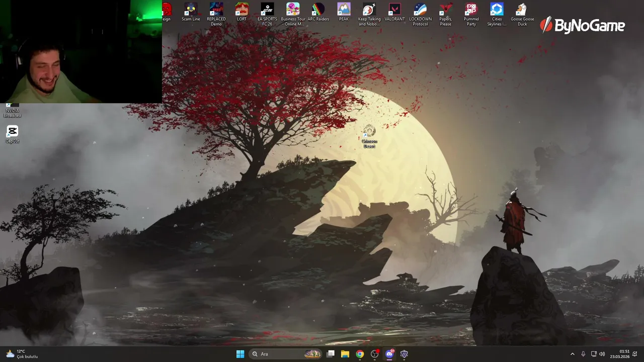644x362 pixels.
Task: Select the LOCKDOWN Protocol shortcut
Action: (x=421, y=15)
